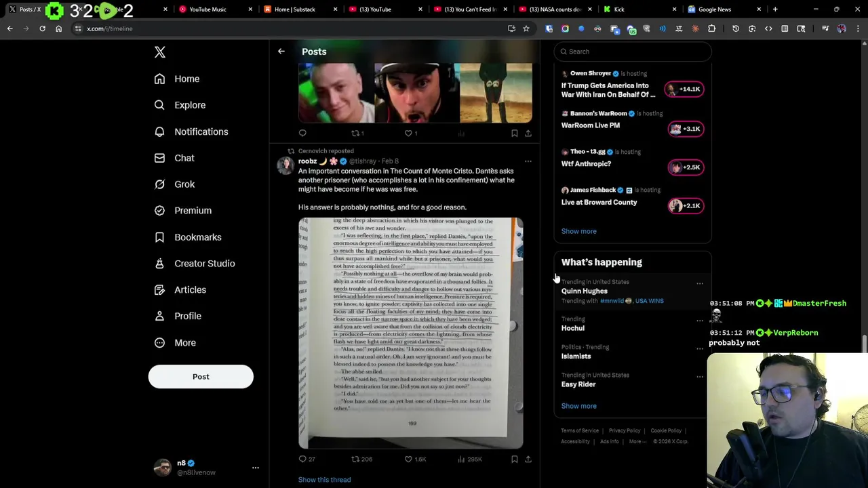Open Profile from the sidebar
The image size is (868, 488).
178,316
